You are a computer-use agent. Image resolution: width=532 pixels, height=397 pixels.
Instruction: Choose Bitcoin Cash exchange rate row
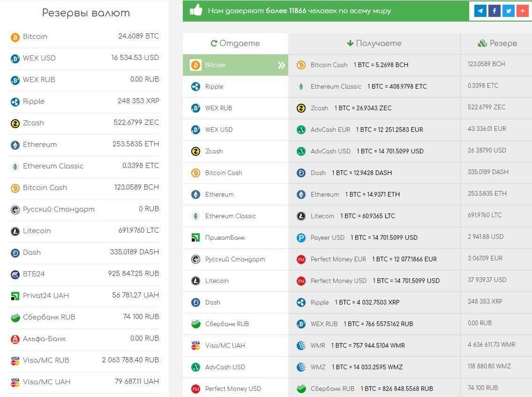tap(359, 65)
